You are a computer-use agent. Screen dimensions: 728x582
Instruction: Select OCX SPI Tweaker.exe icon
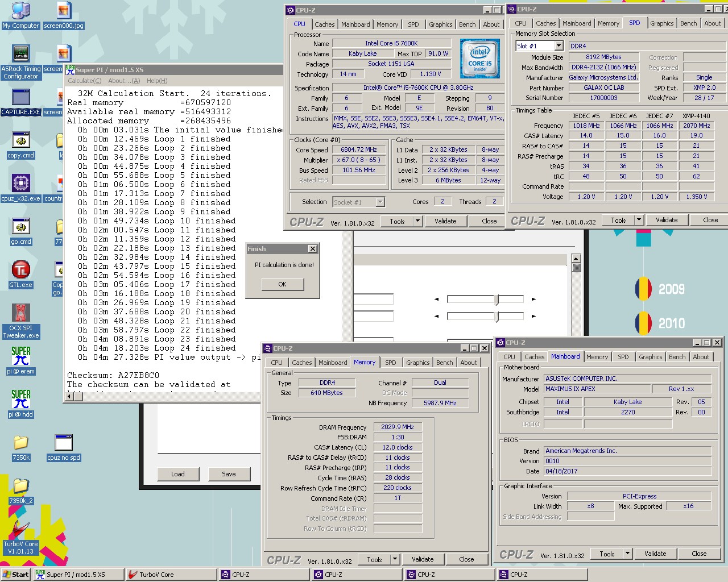21,321
